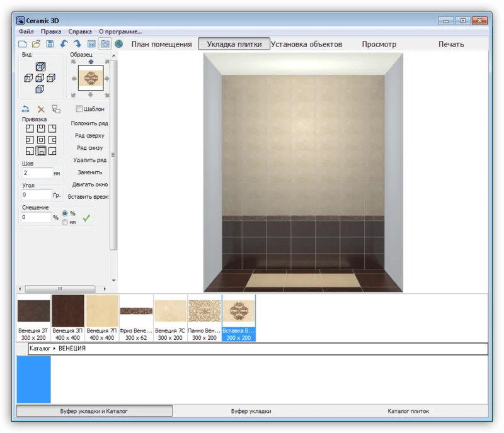Click the green globe toolbar icon
504x433 pixels.
click(119, 44)
